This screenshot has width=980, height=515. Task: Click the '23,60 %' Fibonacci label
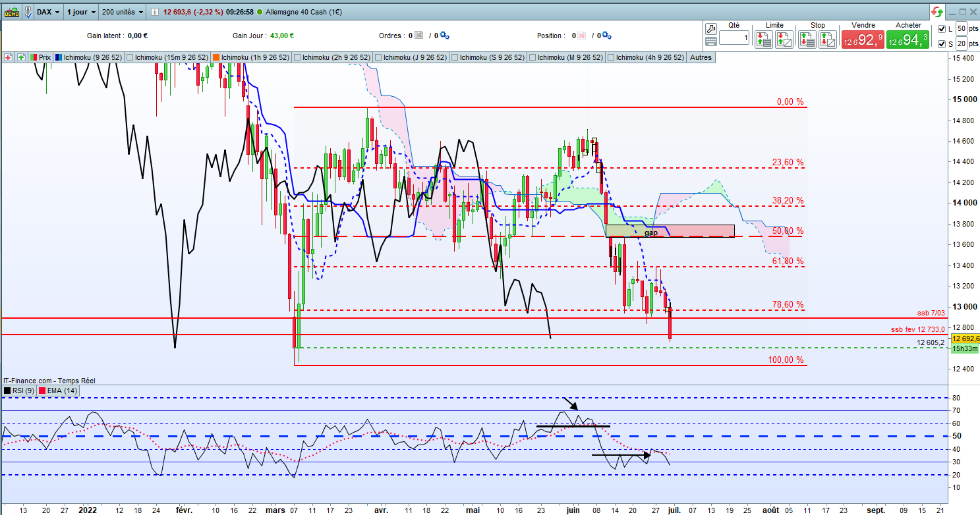point(788,163)
